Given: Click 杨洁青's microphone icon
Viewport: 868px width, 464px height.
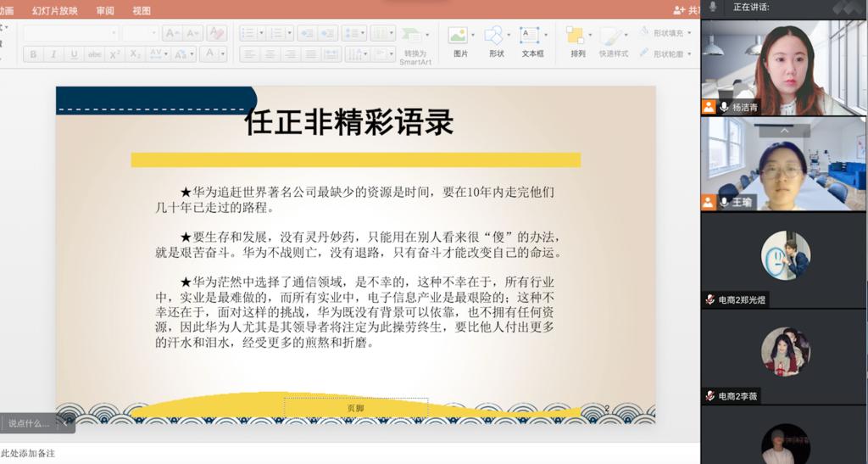Looking at the screenshot, I should click(x=724, y=107).
